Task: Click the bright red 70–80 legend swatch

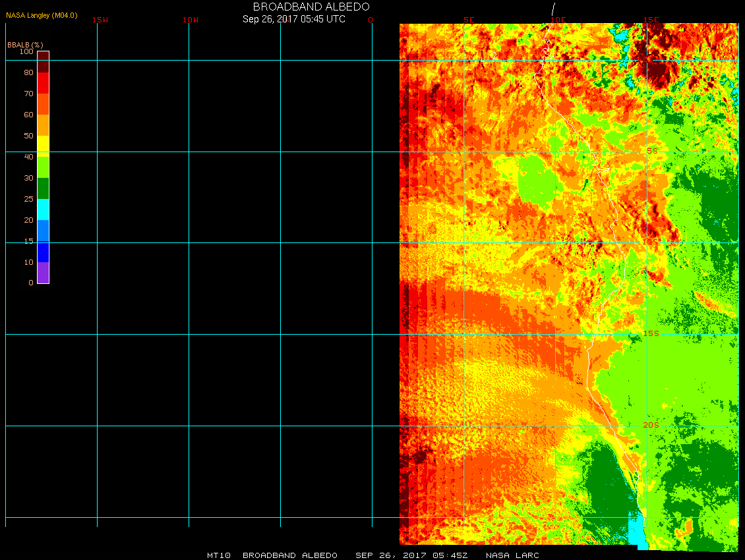Action: pos(44,83)
